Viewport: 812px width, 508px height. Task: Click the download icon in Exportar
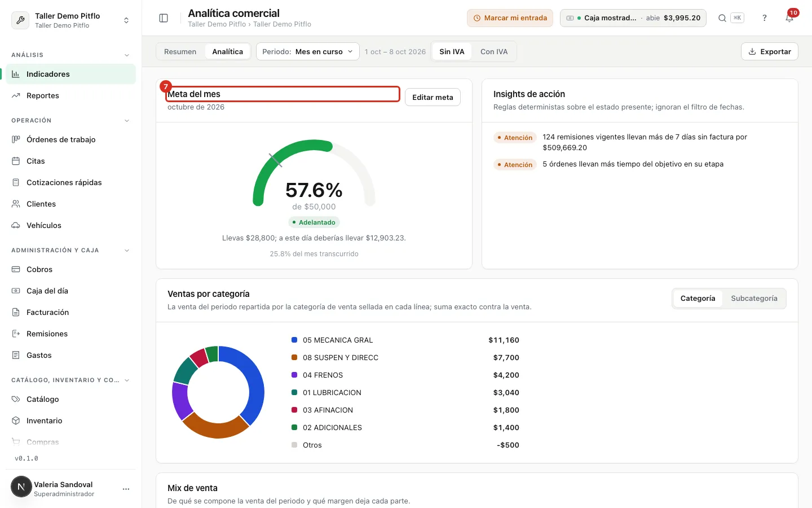pyautogui.click(x=752, y=51)
